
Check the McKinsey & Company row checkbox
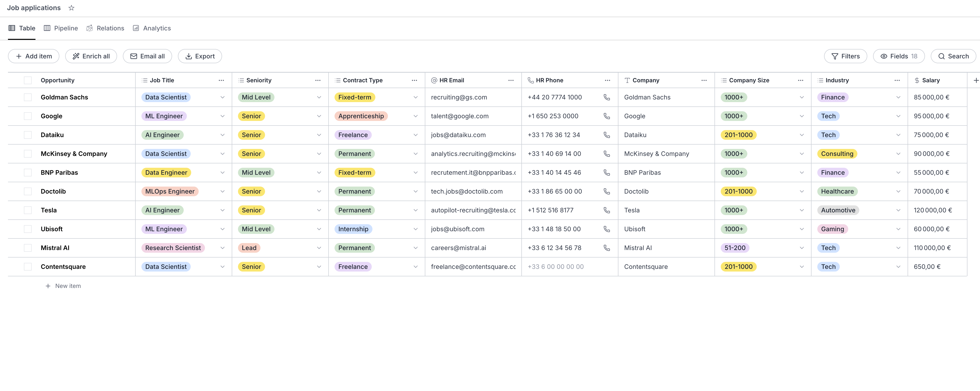[28, 154]
